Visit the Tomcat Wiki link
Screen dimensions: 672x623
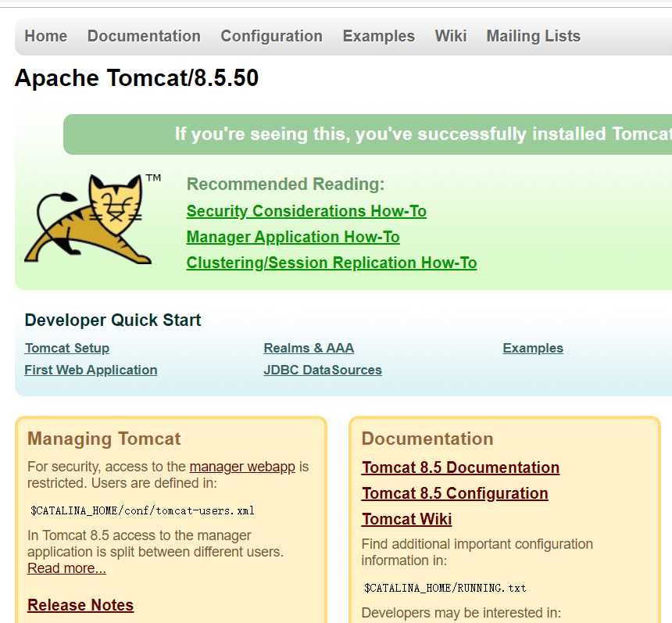pos(406,519)
